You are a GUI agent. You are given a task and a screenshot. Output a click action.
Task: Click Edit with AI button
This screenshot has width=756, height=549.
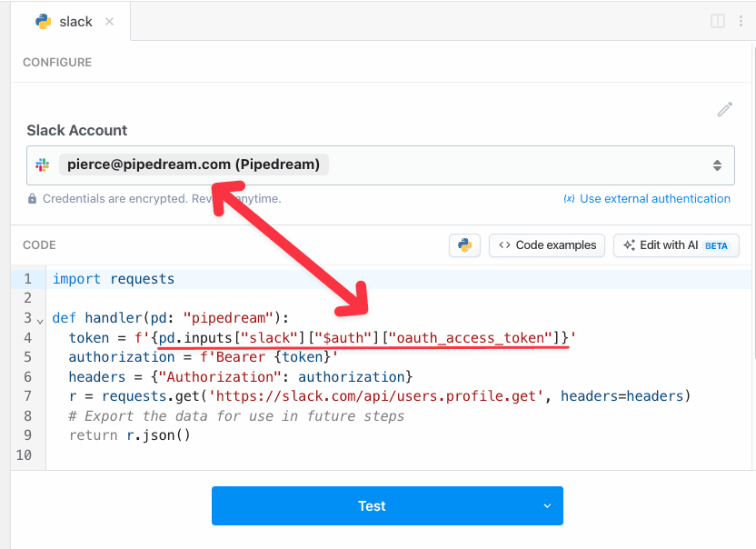[x=676, y=245]
